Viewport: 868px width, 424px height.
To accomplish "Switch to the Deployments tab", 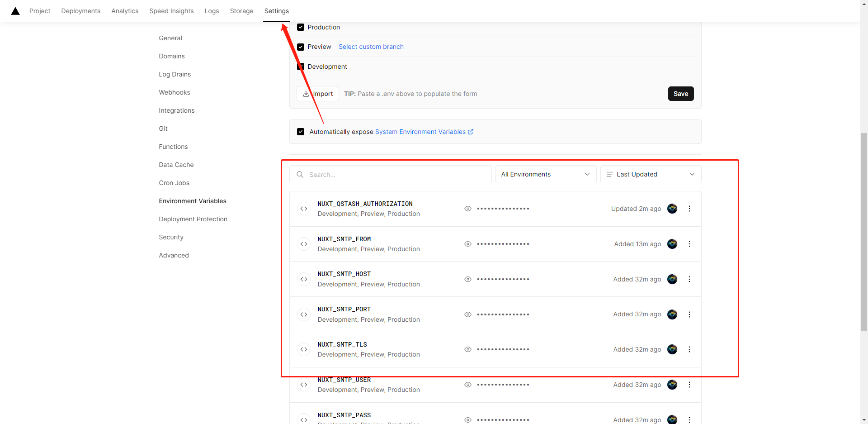I will (81, 11).
